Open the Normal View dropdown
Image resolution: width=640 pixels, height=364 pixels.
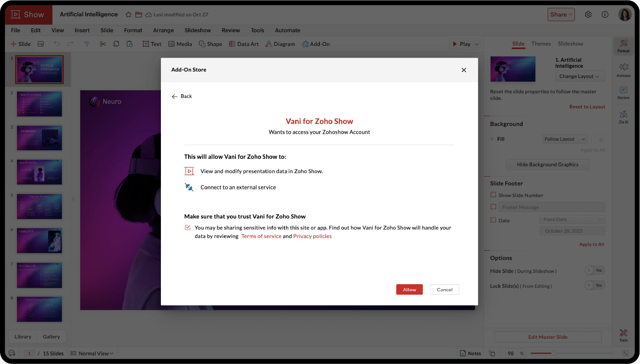pos(92,354)
